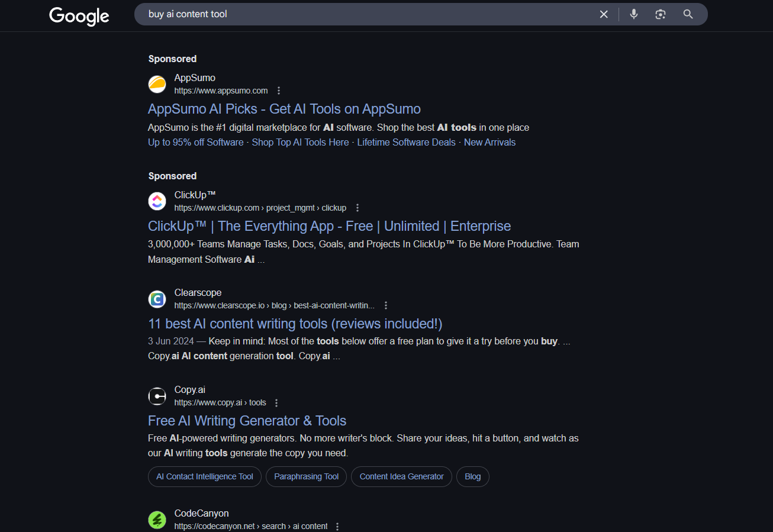Click the https://www.appsumo.com URL text
The height and width of the screenshot is (532, 773).
click(221, 91)
